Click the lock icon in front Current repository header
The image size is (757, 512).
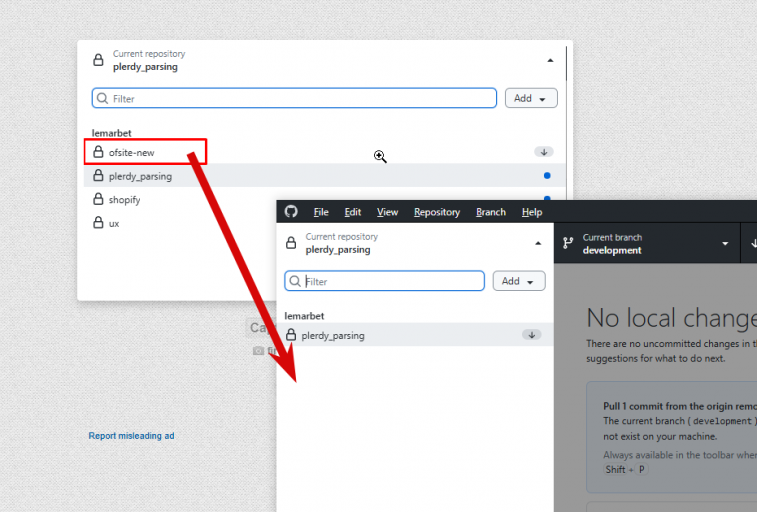tap(291, 243)
